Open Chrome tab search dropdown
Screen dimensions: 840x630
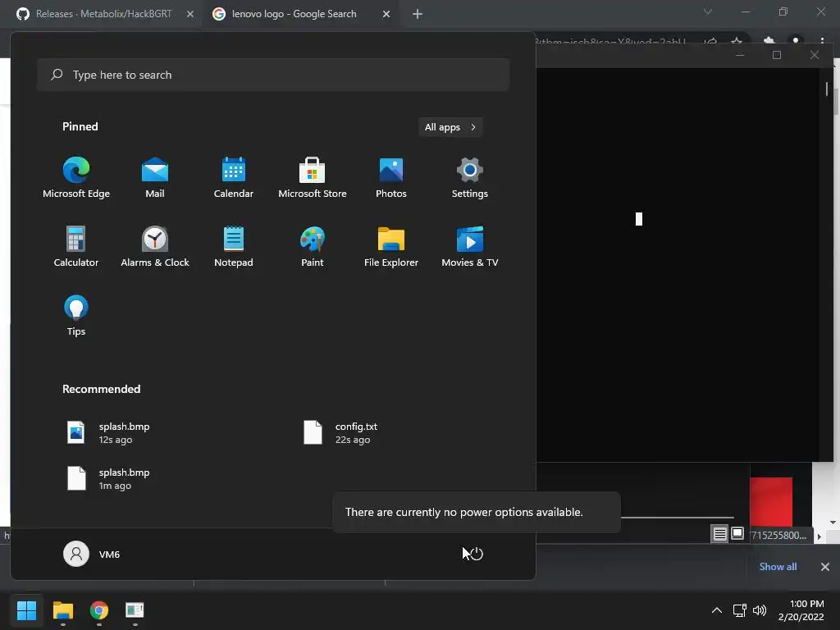pyautogui.click(x=708, y=11)
